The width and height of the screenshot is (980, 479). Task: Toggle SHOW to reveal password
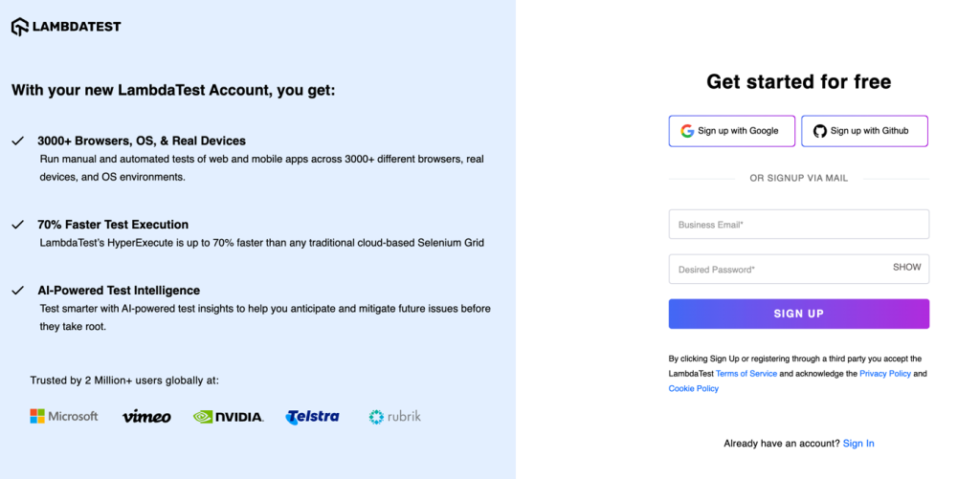pyautogui.click(x=907, y=268)
